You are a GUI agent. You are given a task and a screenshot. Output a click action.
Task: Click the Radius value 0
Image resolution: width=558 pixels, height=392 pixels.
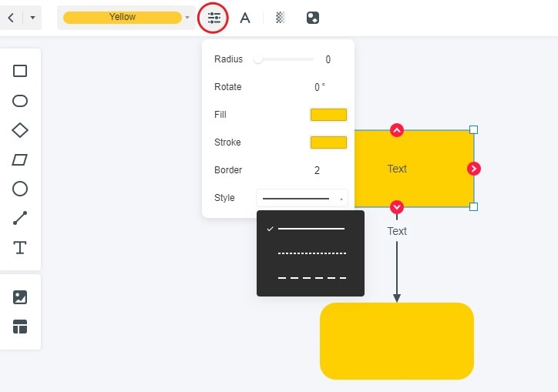click(328, 59)
